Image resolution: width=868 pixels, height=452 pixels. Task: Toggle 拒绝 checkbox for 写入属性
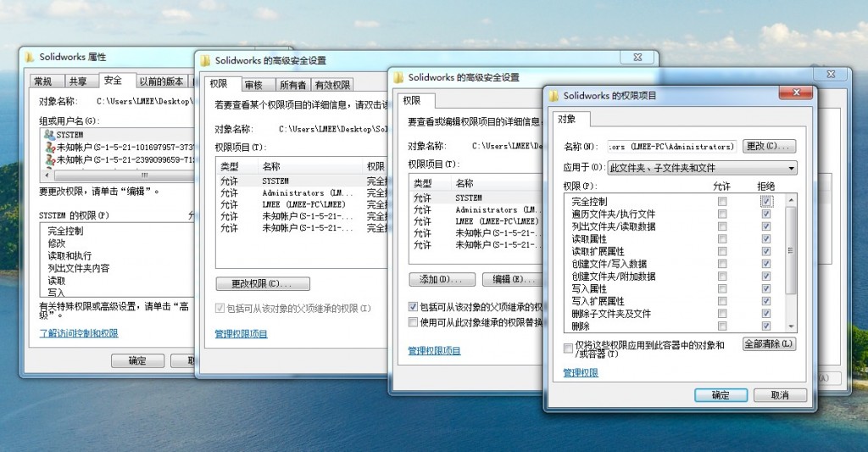coord(766,288)
